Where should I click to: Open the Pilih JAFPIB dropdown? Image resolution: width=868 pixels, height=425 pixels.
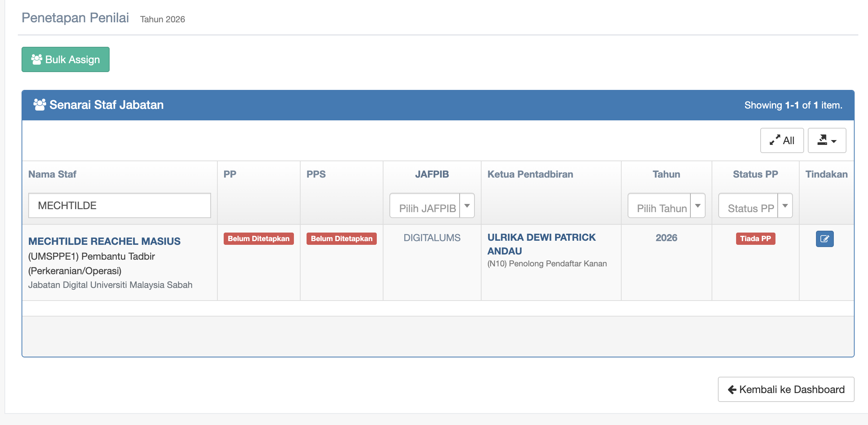432,206
